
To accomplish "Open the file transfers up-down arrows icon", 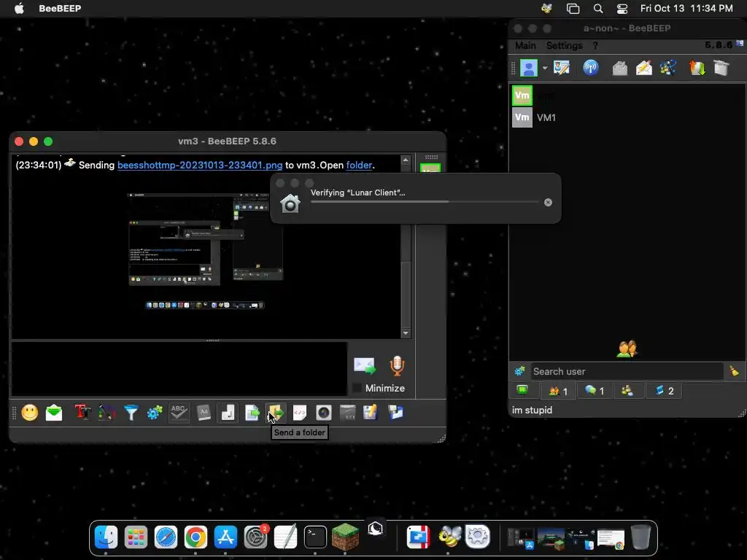I will click(697, 68).
